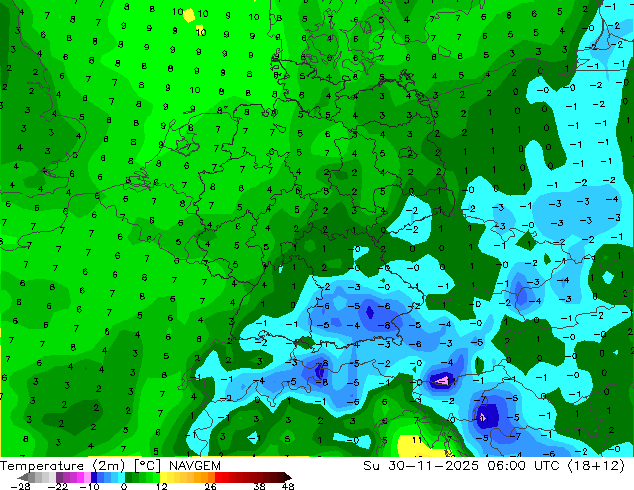Click the '38' legend scale value
Image resolution: width=634 pixels, height=490 pixels.
click(x=260, y=486)
